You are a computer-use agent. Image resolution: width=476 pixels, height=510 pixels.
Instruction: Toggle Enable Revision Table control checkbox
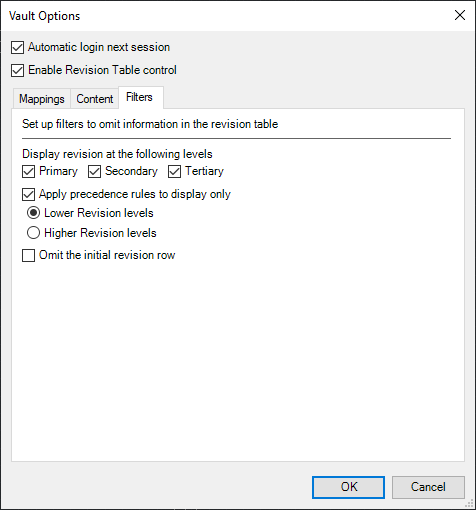[x=17, y=70]
